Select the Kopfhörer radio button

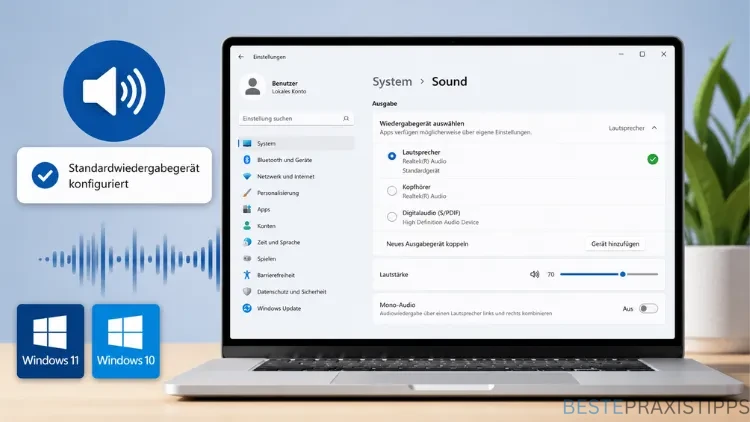click(392, 191)
